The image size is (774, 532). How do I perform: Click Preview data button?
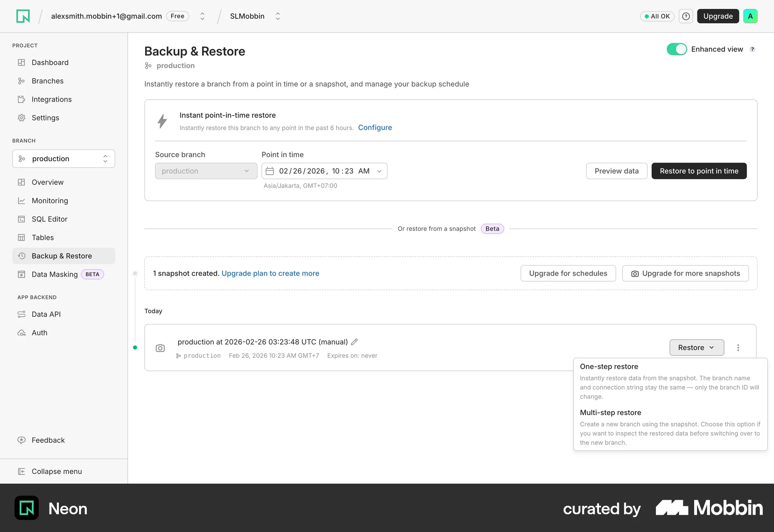point(616,171)
